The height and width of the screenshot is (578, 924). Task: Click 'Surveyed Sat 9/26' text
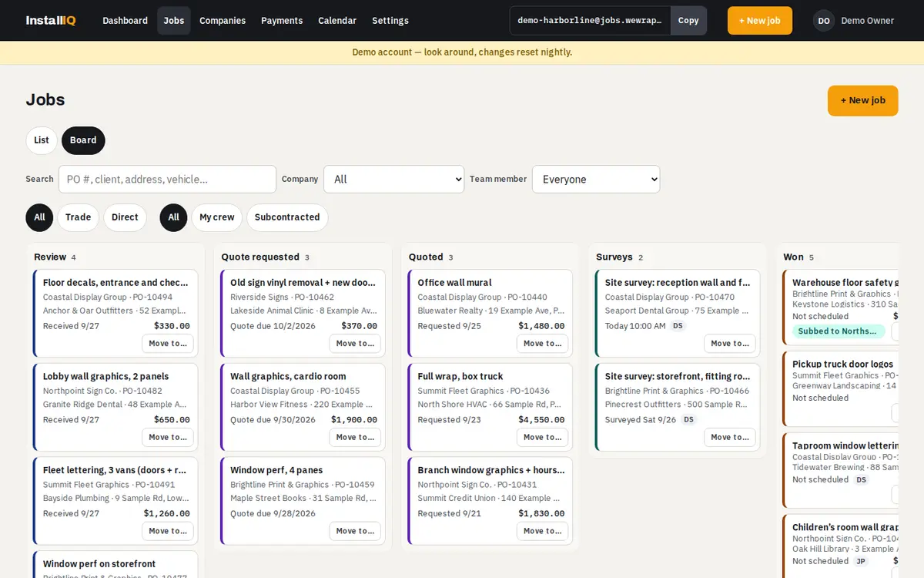[x=641, y=420]
